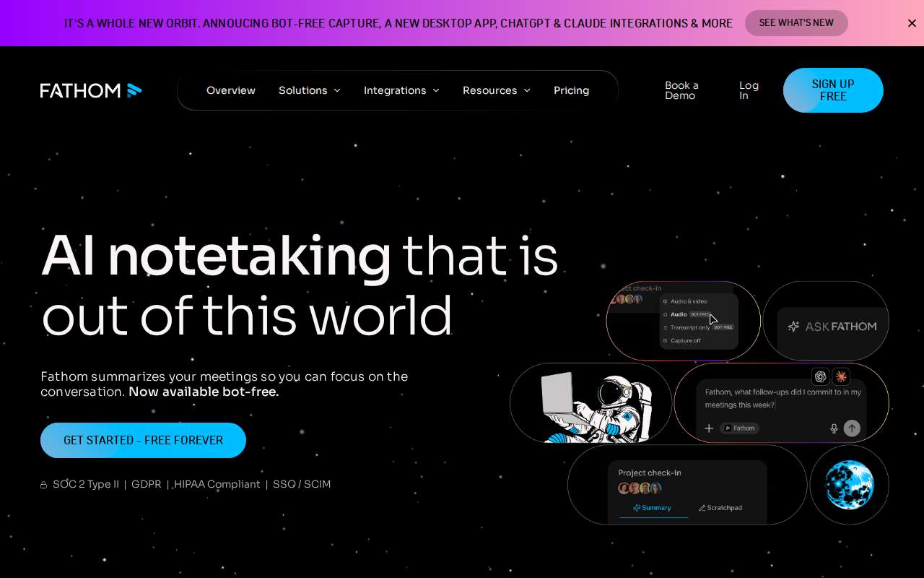
Task: Open the Overview page
Action: pos(231,90)
